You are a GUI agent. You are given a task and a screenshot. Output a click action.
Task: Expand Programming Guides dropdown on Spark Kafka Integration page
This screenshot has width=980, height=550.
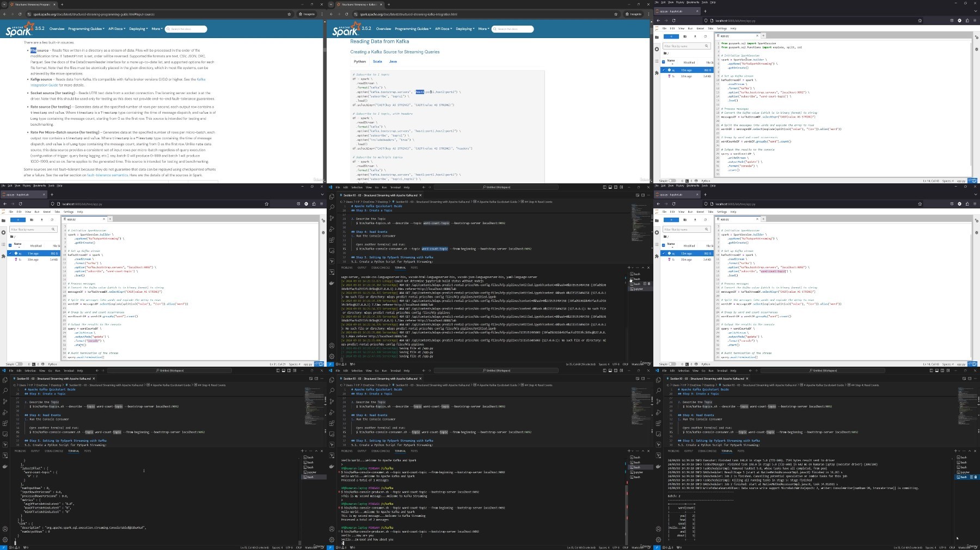pyautogui.click(x=413, y=29)
